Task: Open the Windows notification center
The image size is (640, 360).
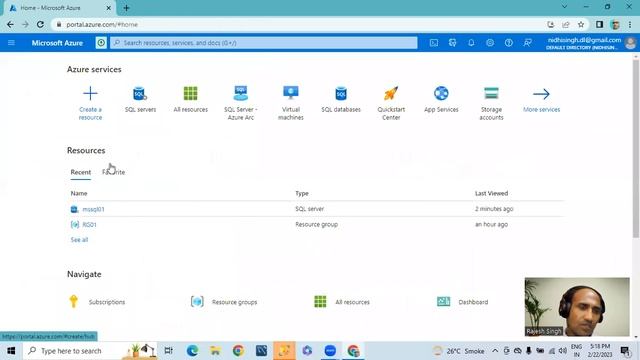Action: (624, 351)
